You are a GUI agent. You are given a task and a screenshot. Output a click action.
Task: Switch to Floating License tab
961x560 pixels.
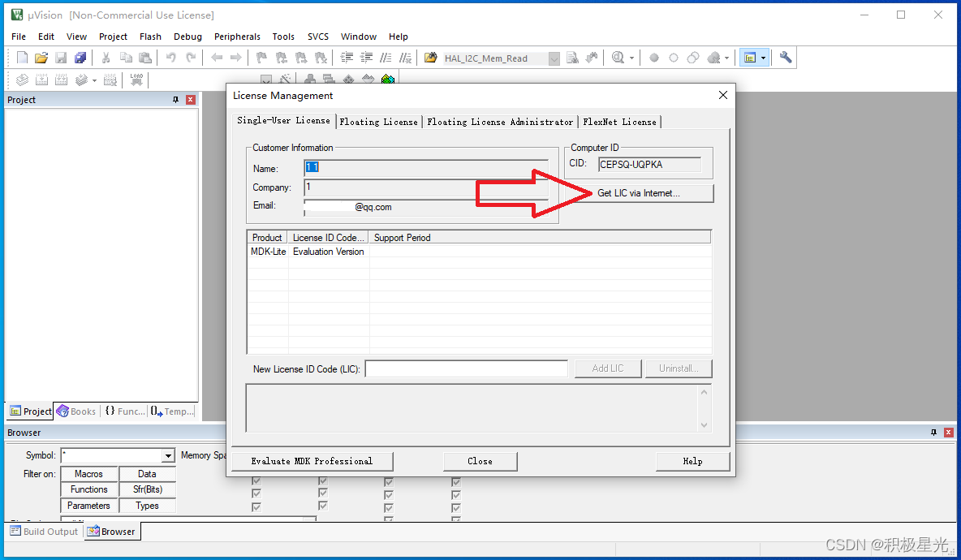click(378, 122)
